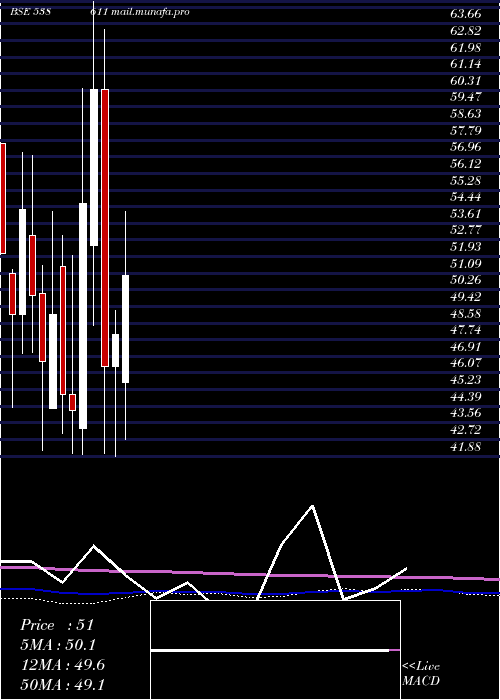The image size is (500, 700).
Task: Click the 45.23 price axis label
Action: [x=466, y=380]
